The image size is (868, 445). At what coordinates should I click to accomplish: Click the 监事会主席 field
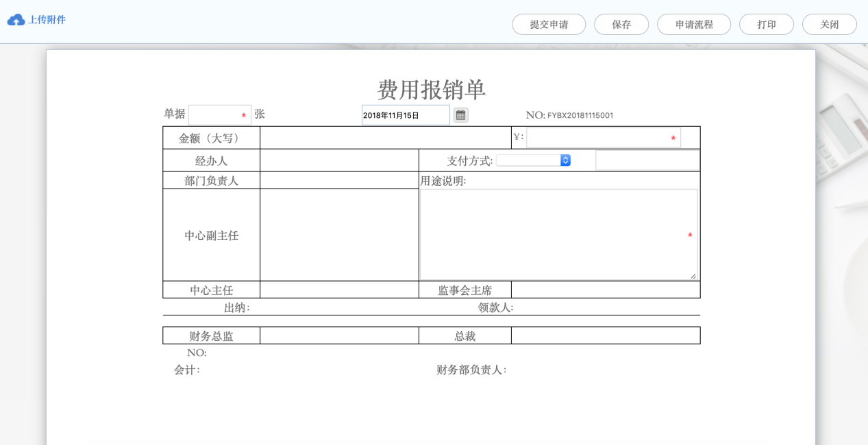606,289
